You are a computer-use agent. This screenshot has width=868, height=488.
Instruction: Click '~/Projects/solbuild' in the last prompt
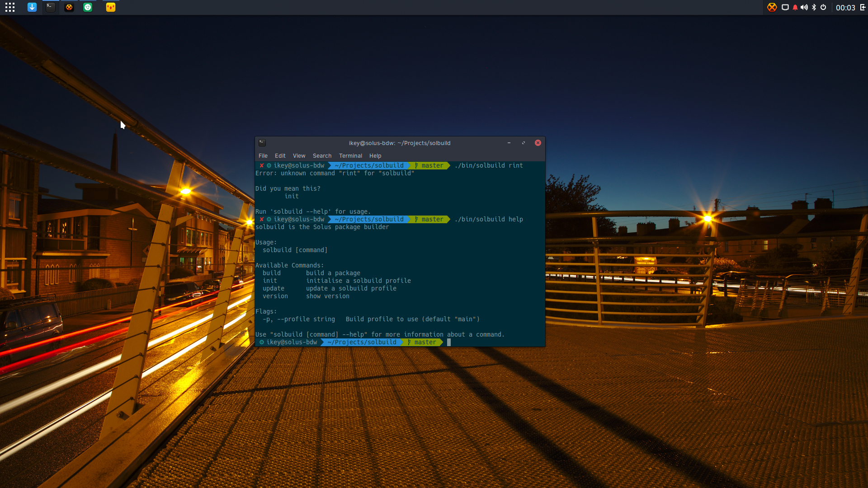pyautogui.click(x=362, y=343)
